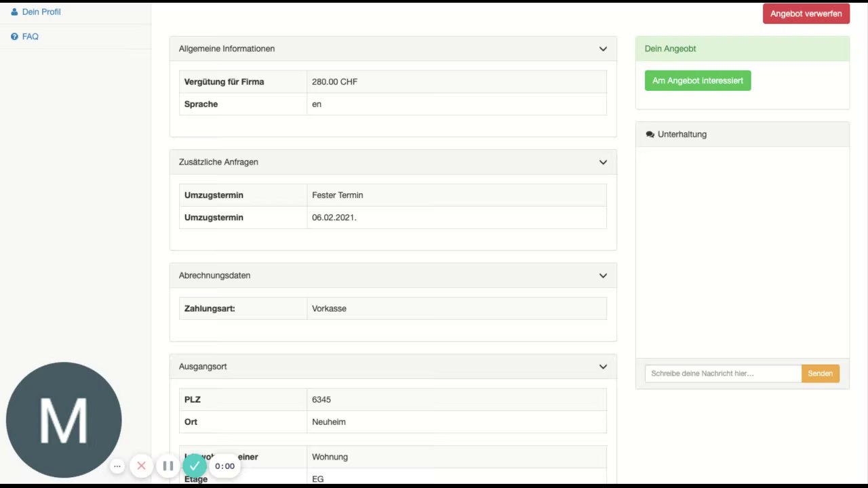The image size is (868, 488).
Task: Click the Angebot verwerfen button
Action: 806,14
